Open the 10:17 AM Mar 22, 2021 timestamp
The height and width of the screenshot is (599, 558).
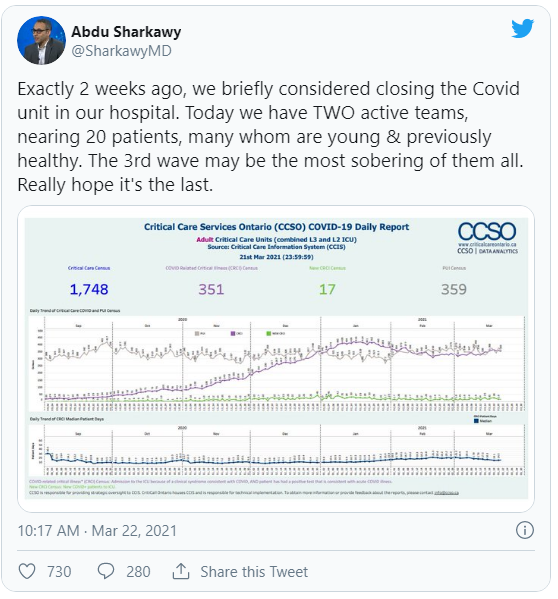tap(97, 531)
